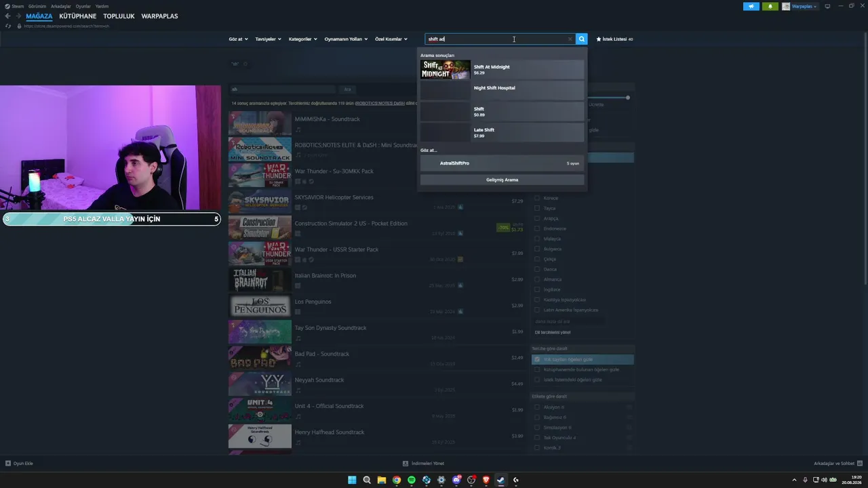Open Windows taskbar search
This screenshot has height=488, width=868.
coord(367,480)
